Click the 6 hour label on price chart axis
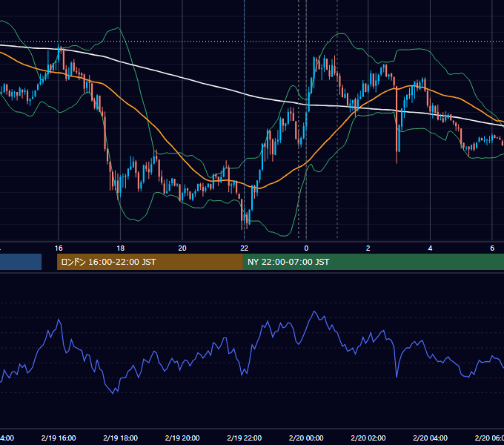The height and width of the screenshot is (445, 504). click(x=492, y=248)
